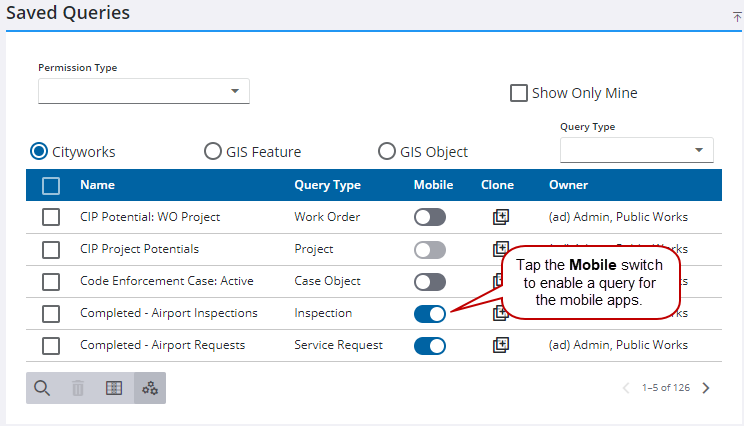Viewport: 744px width, 426px height.
Task: Click the Project query type cell
Action: (x=314, y=249)
